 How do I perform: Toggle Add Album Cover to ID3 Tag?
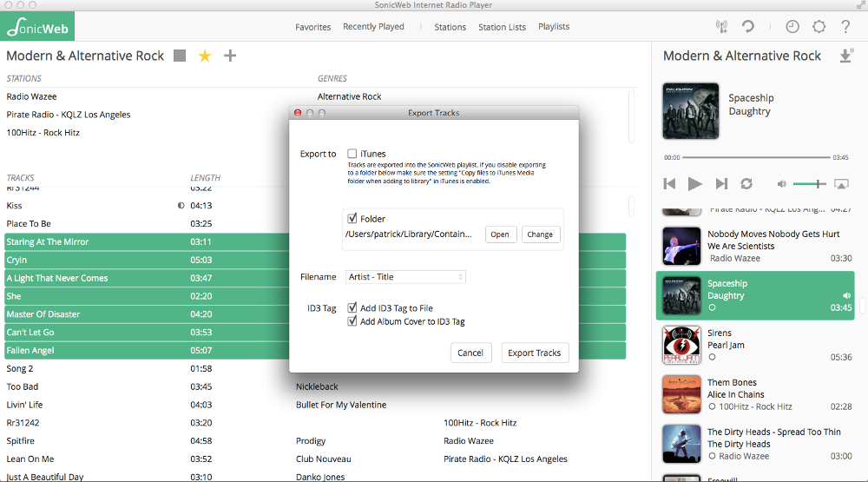pos(352,321)
